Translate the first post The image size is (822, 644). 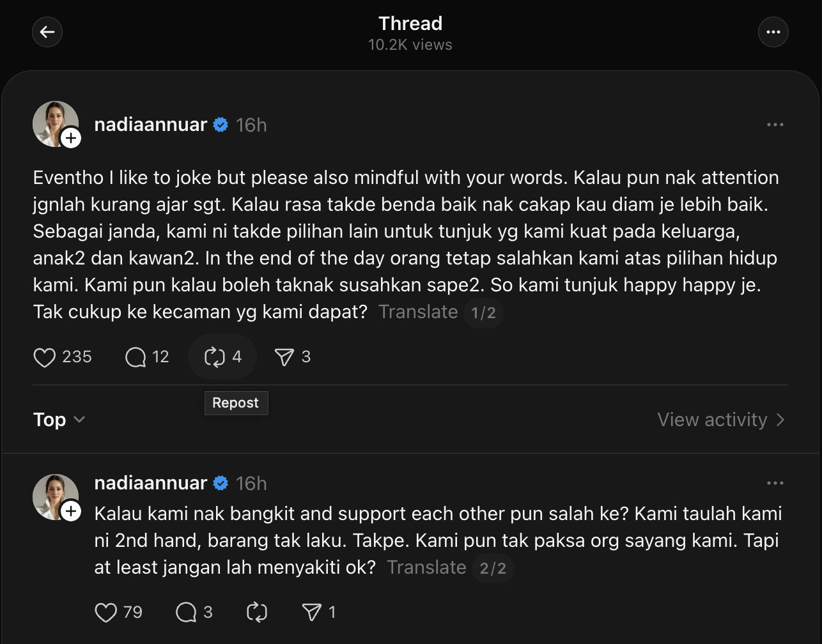[x=418, y=312]
